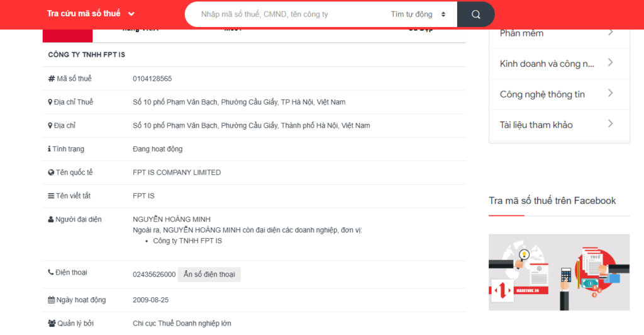This screenshot has height=335, width=644.
Task: Click the CÔNG TY TNHH FPT IS heading
Action: [87, 55]
